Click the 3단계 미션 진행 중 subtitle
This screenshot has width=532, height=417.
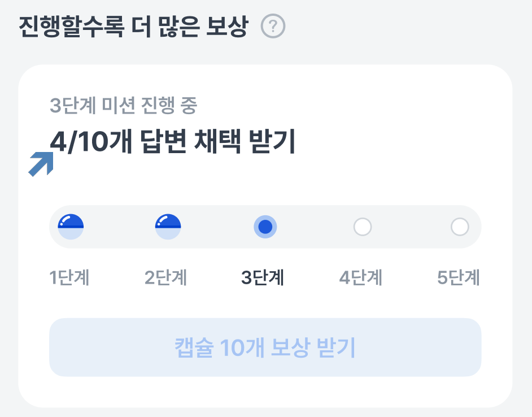(x=123, y=106)
